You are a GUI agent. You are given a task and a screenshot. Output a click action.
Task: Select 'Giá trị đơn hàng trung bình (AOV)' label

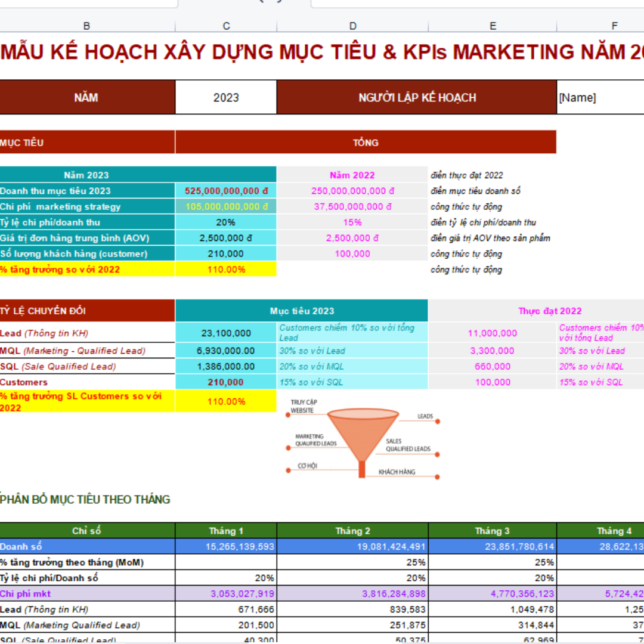coord(87,237)
